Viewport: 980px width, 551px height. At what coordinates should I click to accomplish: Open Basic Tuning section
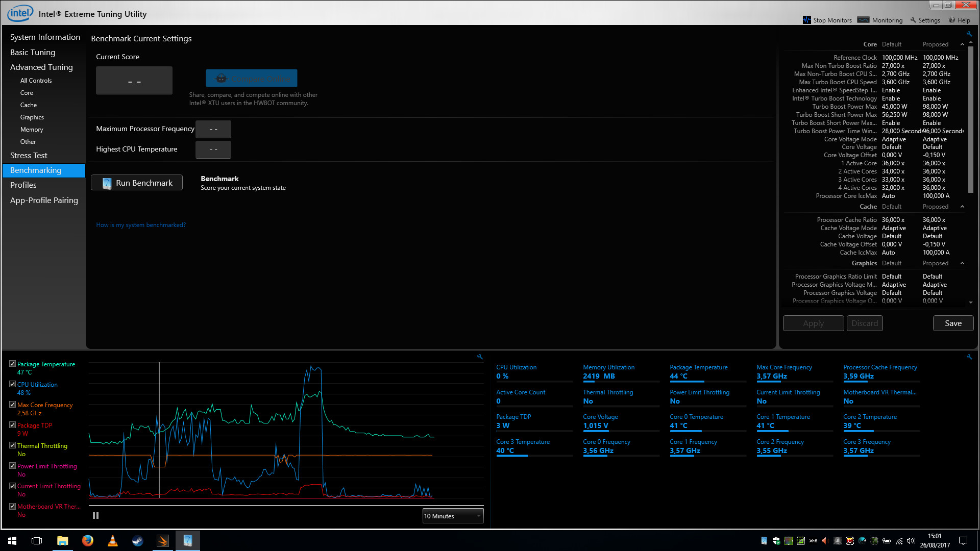tap(33, 52)
